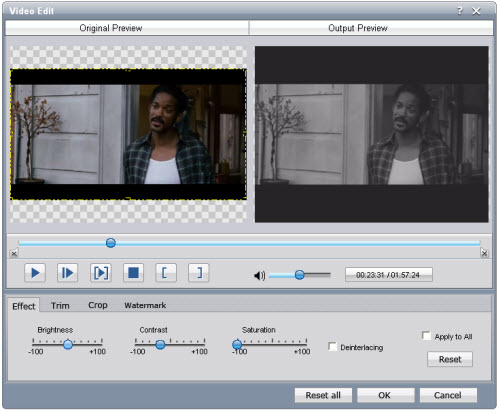
Task: Click the left trim marker below the seek bar
Action: coord(14,254)
